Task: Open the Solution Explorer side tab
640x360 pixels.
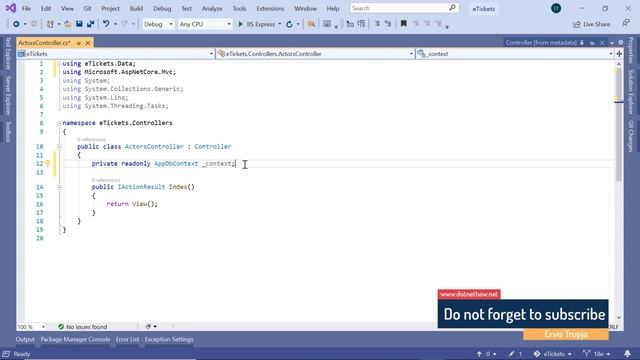Action: (x=631, y=92)
